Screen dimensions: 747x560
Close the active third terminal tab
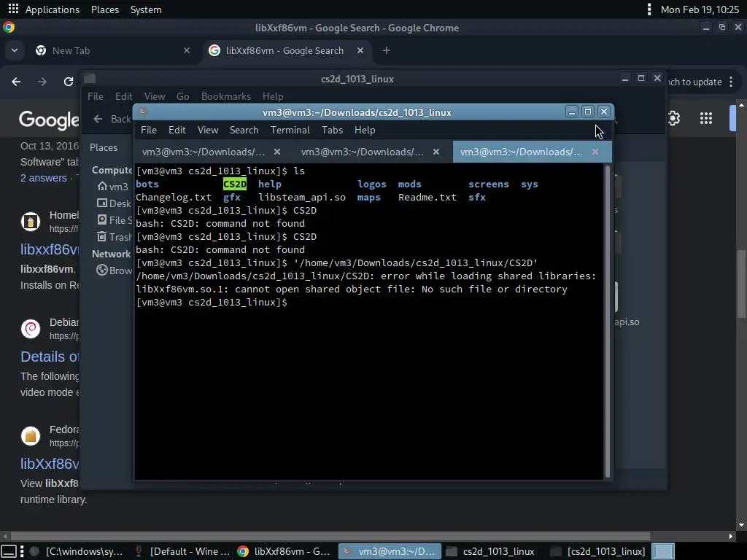tap(595, 152)
